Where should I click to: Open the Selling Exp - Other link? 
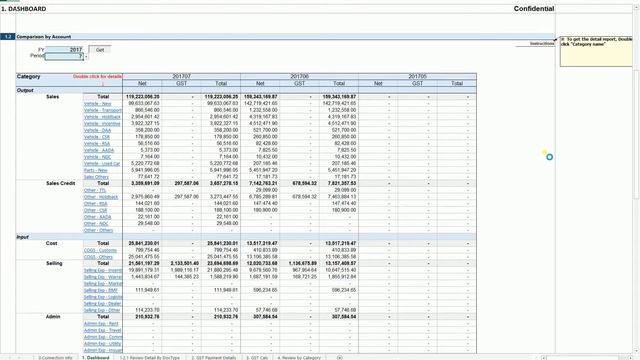102,310
